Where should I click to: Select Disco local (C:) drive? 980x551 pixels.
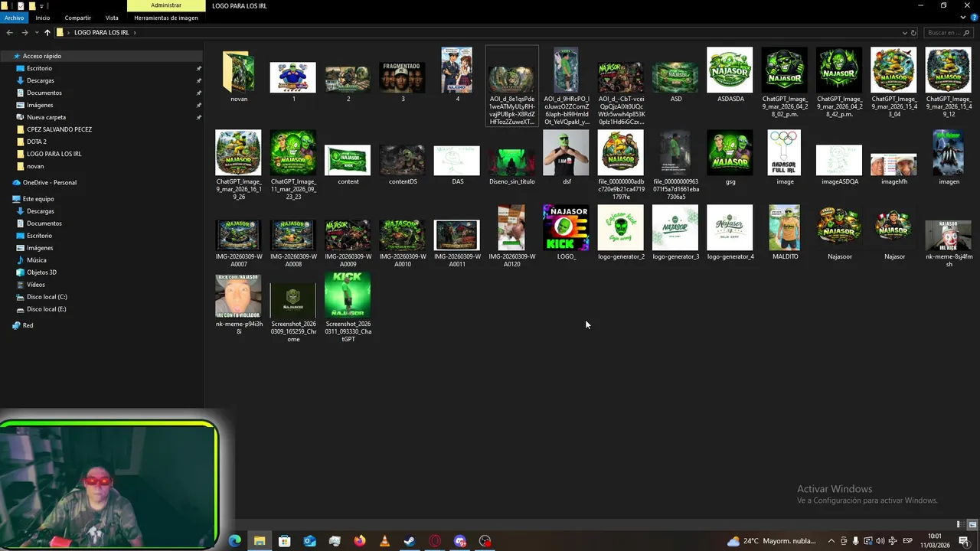(47, 297)
